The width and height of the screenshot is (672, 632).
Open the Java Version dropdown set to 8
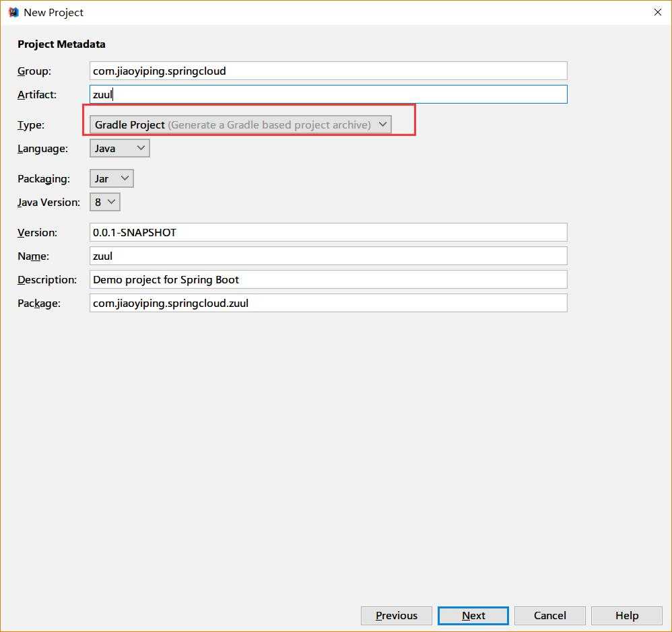pos(104,202)
